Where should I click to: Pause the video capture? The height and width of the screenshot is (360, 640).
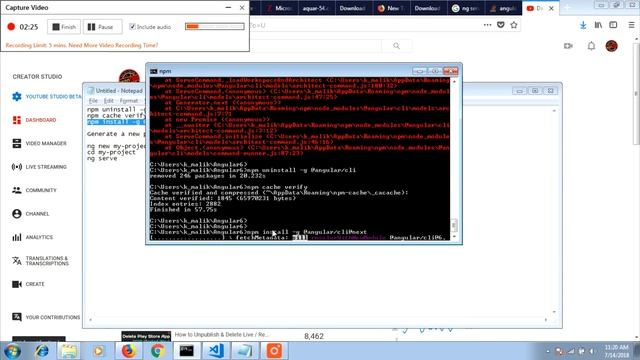(x=102, y=27)
